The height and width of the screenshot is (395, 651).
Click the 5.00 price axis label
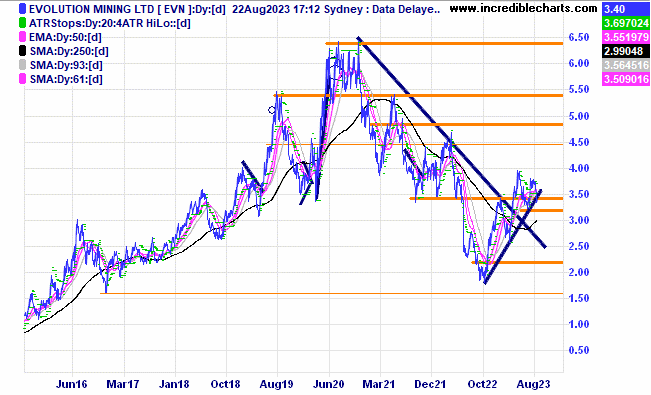click(579, 116)
